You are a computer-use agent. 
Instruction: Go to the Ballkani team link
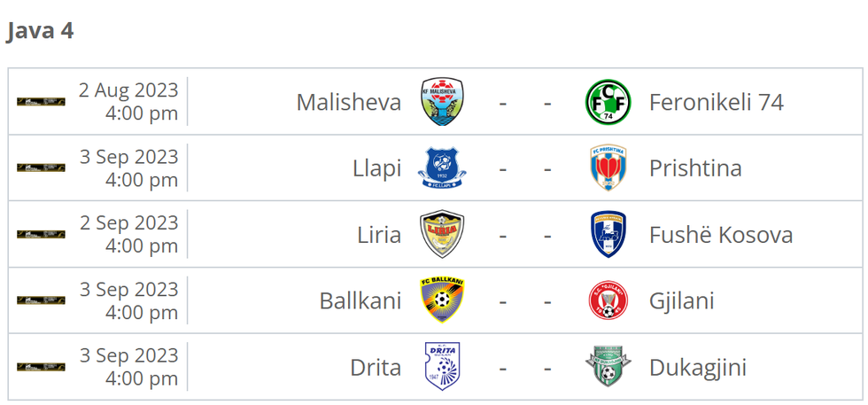(x=360, y=300)
